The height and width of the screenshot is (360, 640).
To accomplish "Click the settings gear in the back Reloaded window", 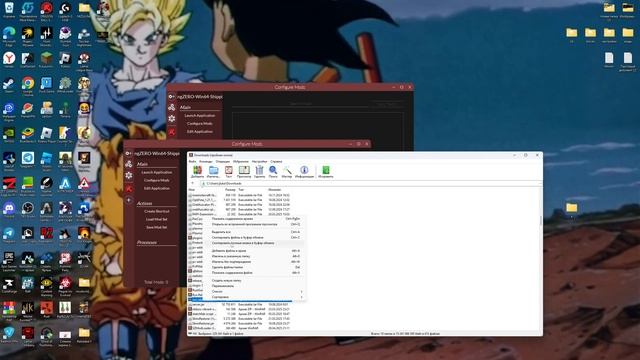I will [x=172, y=119].
